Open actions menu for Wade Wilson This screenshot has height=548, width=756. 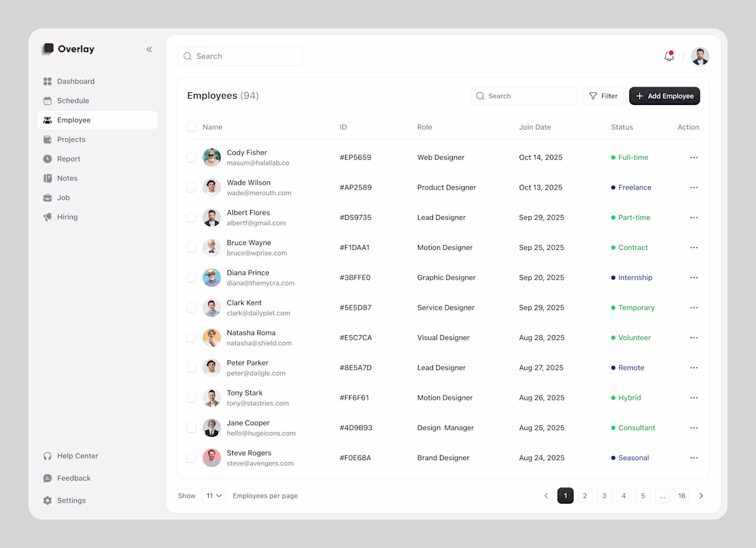point(693,187)
